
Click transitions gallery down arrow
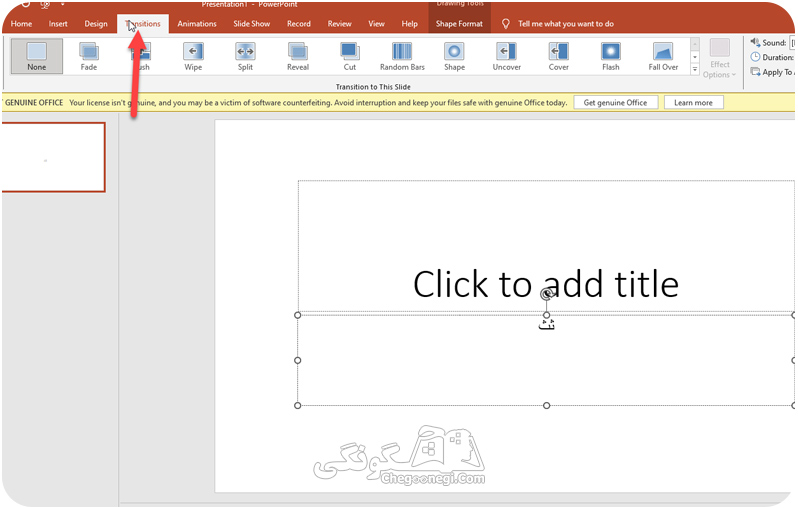pyautogui.click(x=695, y=57)
